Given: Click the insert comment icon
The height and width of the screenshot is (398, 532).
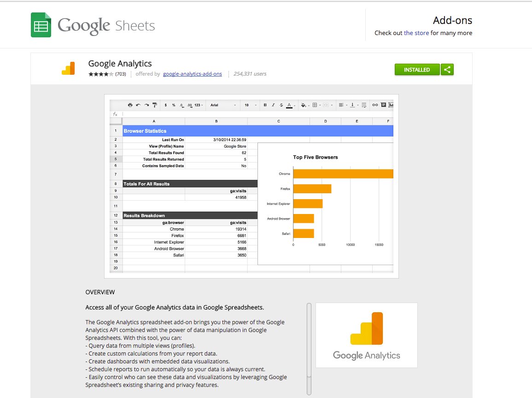Looking at the screenshot, I should pyautogui.click(x=383, y=105).
